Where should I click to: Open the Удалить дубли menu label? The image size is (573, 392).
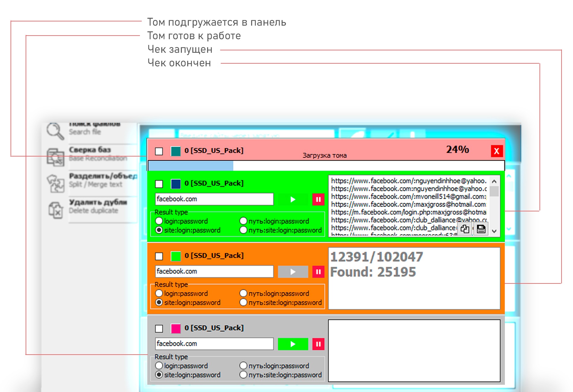tap(98, 202)
